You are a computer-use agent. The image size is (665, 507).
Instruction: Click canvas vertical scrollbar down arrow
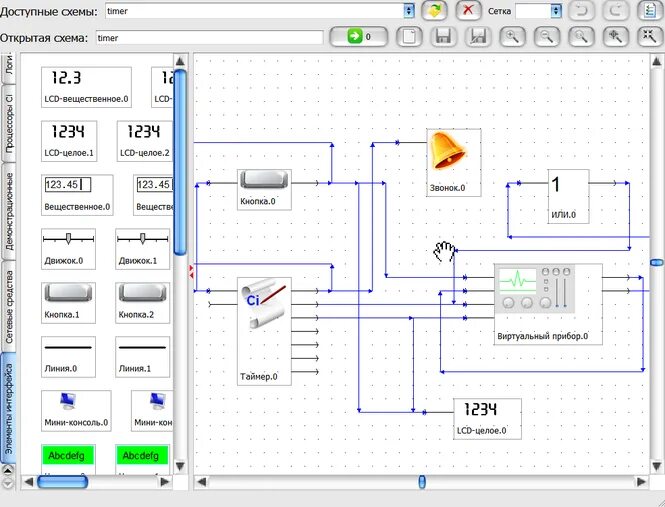tap(657, 466)
